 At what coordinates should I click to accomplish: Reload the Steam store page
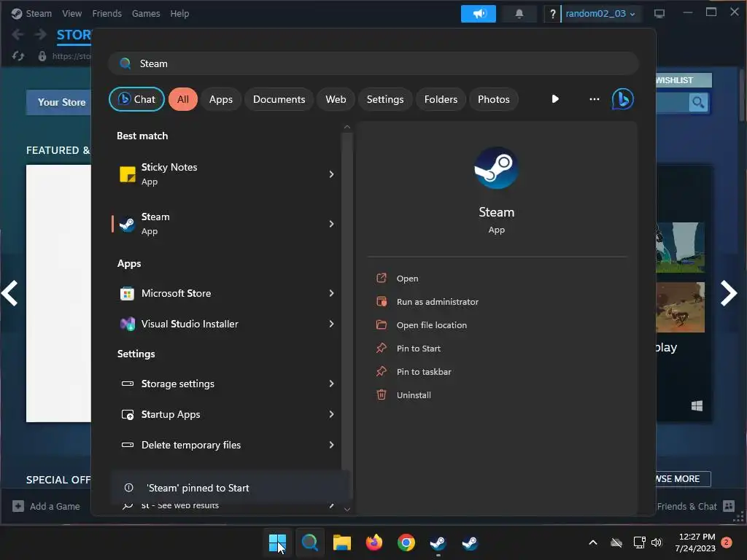(18, 56)
